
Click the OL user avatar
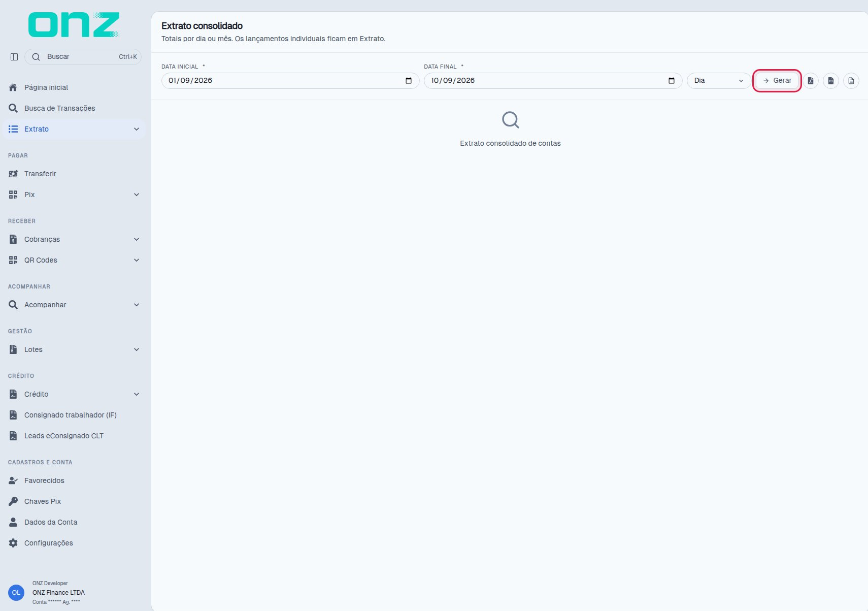click(x=16, y=593)
